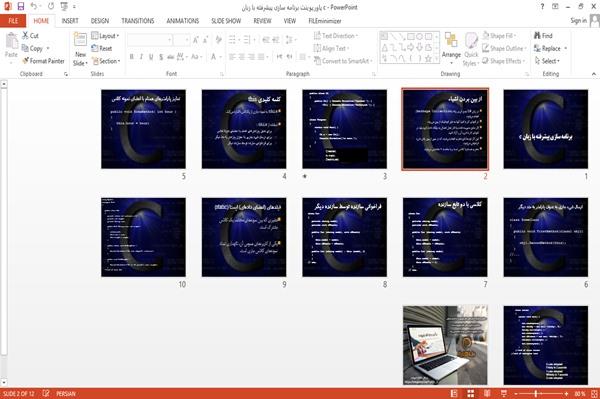Screen dimensions: 600x399
Task: Switch to the SLIDE SHOW tab
Action: (226, 21)
